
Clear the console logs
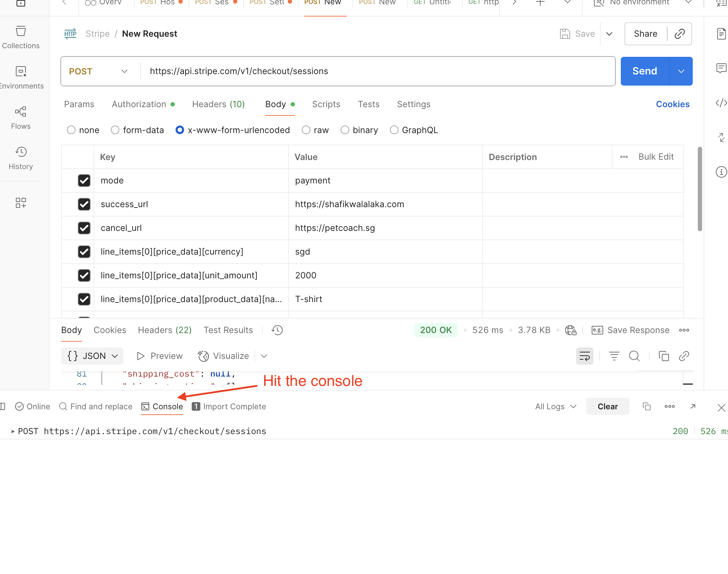(x=608, y=406)
